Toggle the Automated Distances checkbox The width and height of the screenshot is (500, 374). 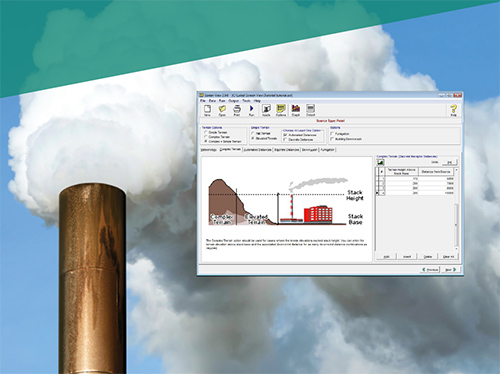tap(285, 135)
